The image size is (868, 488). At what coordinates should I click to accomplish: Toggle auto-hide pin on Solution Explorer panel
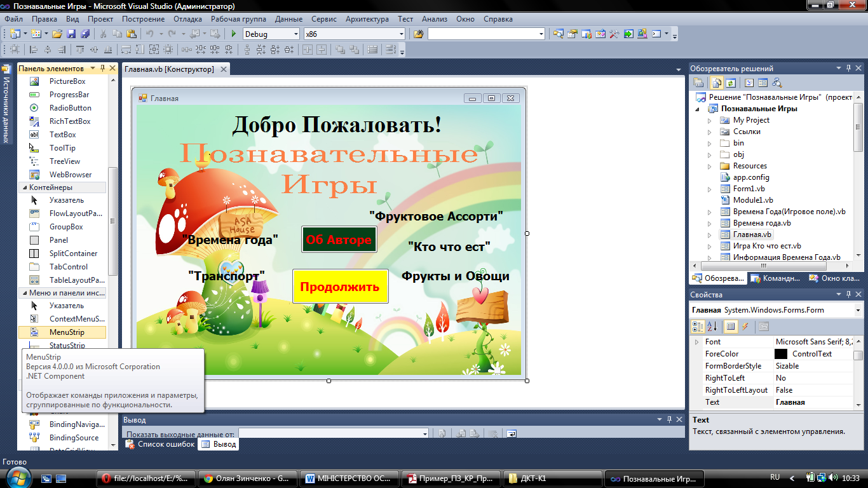pos(848,68)
